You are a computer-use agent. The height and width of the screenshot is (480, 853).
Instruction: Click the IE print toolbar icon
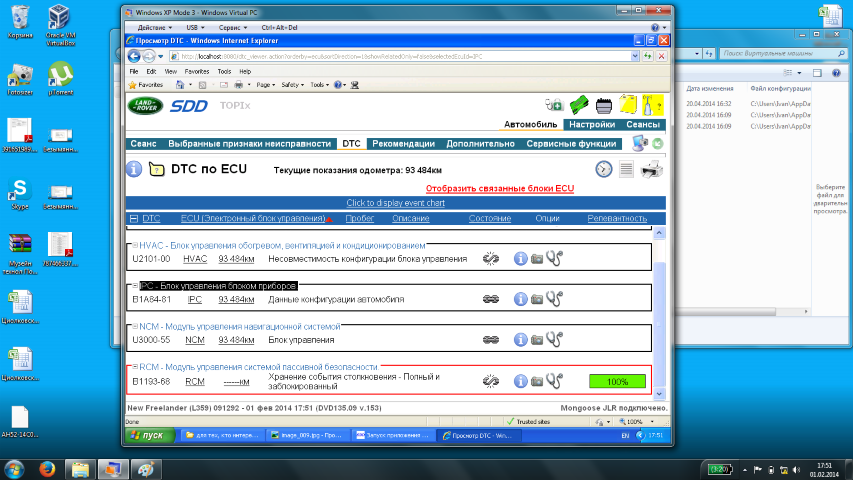click(x=238, y=85)
